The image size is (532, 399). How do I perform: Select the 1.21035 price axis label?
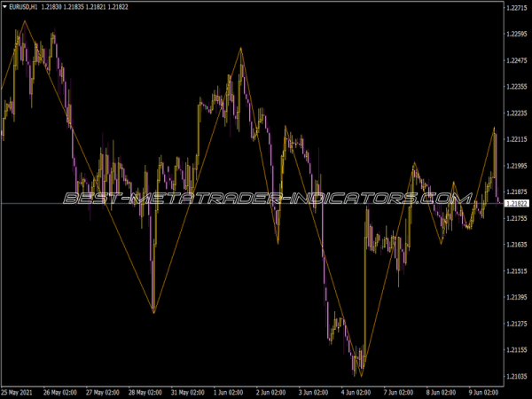(x=516, y=377)
